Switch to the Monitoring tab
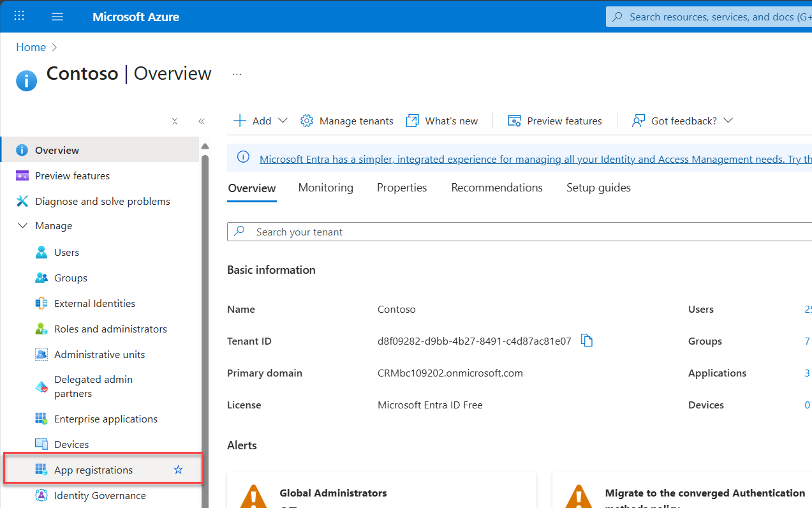 click(326, 188)
